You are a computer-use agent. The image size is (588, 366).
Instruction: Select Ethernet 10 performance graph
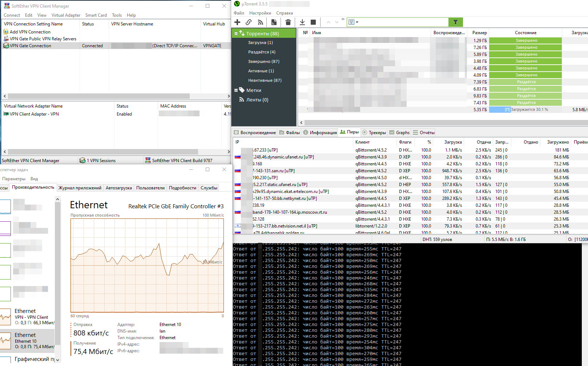[27, 341]
